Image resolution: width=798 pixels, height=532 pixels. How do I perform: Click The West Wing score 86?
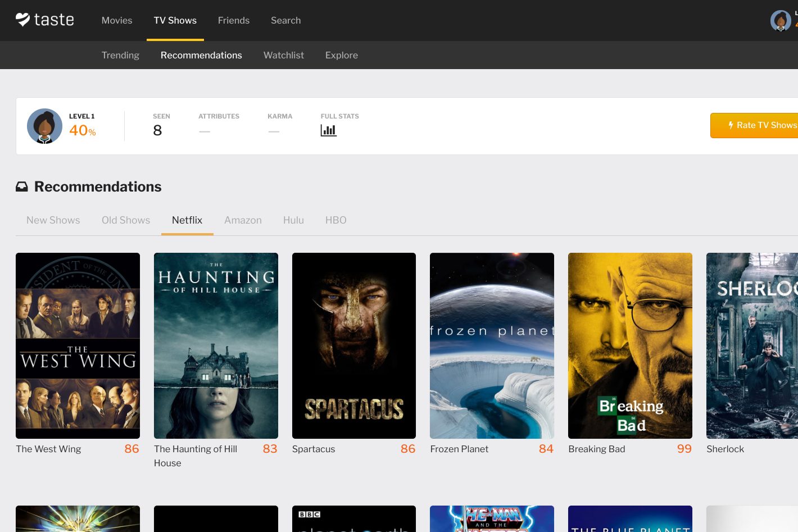(x=132, y=449)
